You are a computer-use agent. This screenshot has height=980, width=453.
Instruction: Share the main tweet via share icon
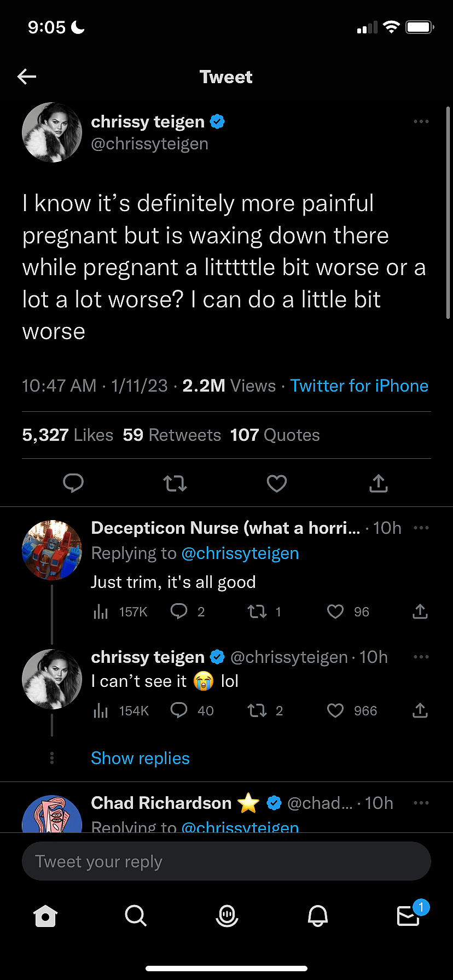tap(378, 483)
